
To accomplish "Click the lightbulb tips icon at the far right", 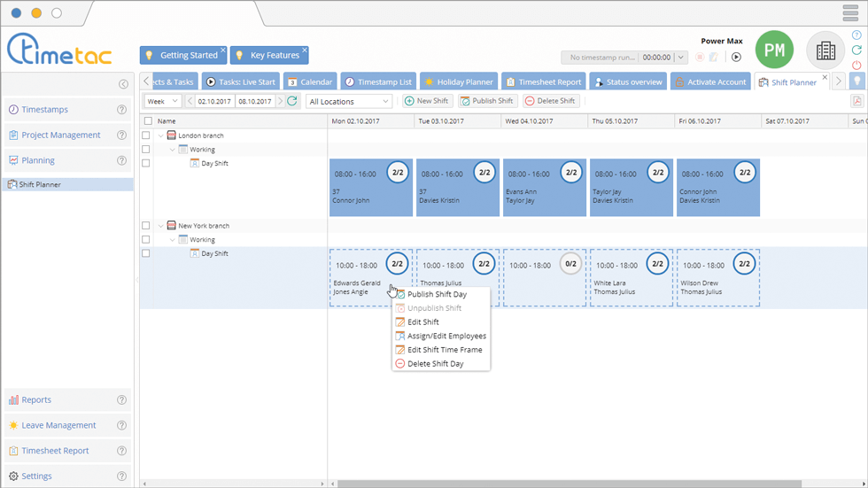I will pyautogui.click(x=857, y=81).
